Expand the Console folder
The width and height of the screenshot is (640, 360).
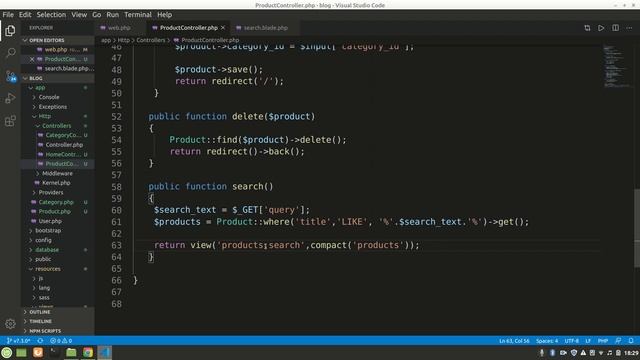coord(49,97)
